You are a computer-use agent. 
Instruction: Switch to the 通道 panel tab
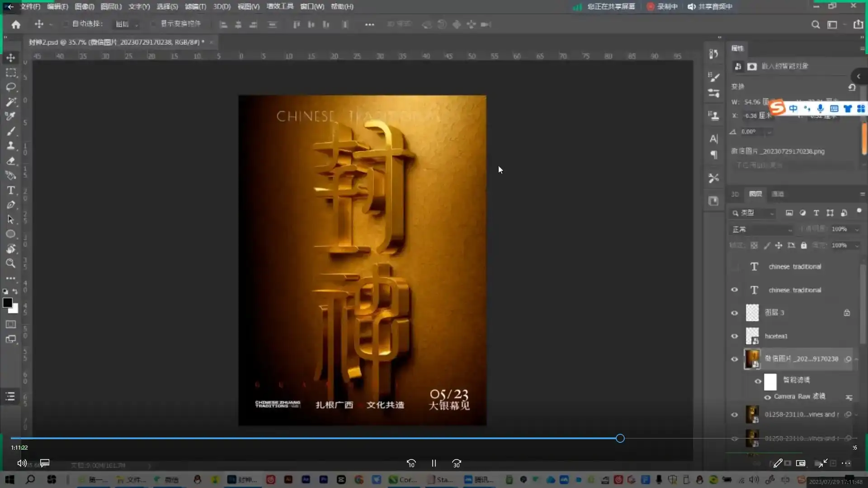tap(778, 193)
